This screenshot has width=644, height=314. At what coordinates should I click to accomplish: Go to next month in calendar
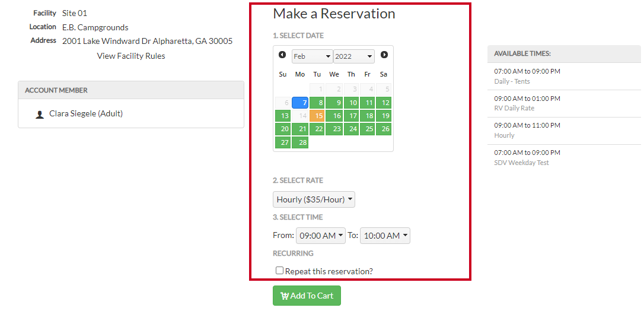click(384, 55)
